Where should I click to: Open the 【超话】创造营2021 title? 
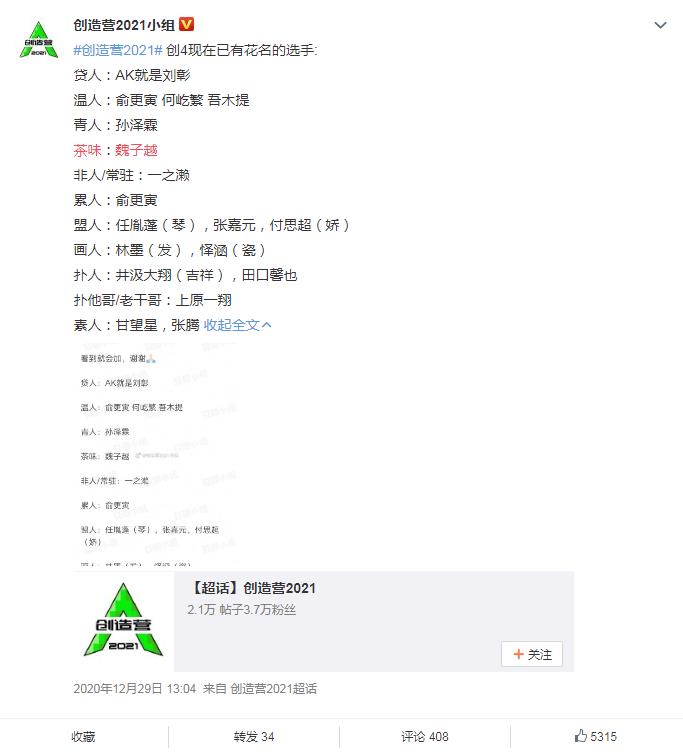click(x=252, y=588)
